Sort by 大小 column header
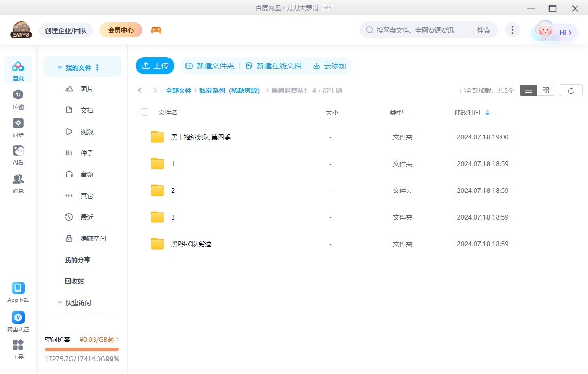Image resolution: width=588 pixels, height=374 pixels. (x=332, y=112)
